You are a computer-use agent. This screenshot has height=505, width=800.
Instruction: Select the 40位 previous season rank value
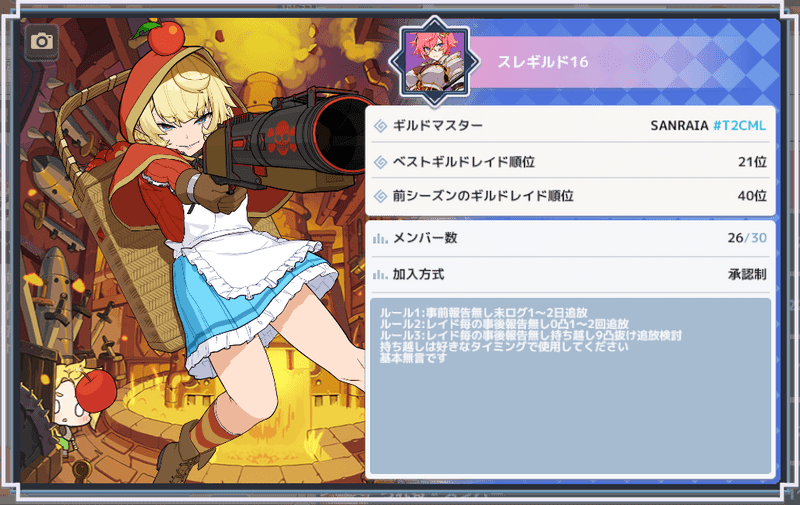(x=752, y=195)
